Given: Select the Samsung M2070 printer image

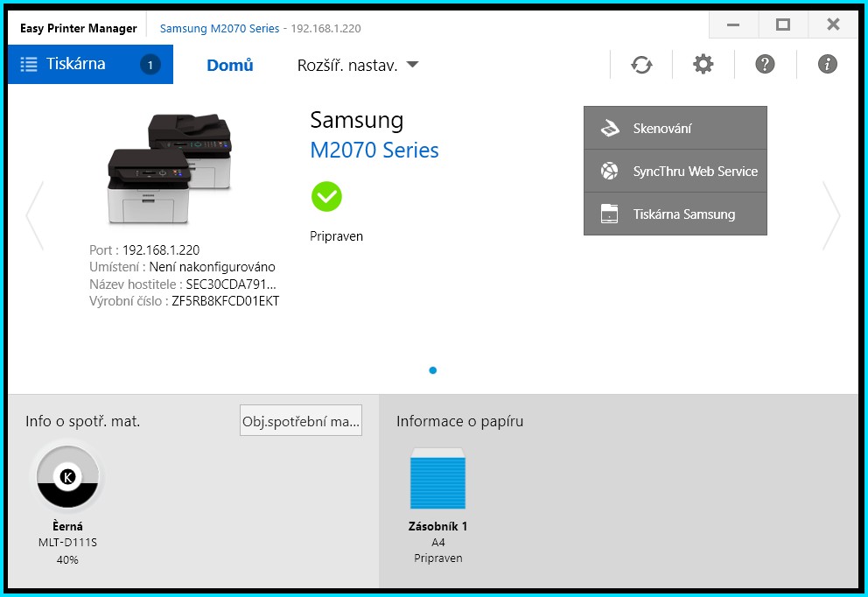Looking at the screenshot, I should tap(170, 169).
